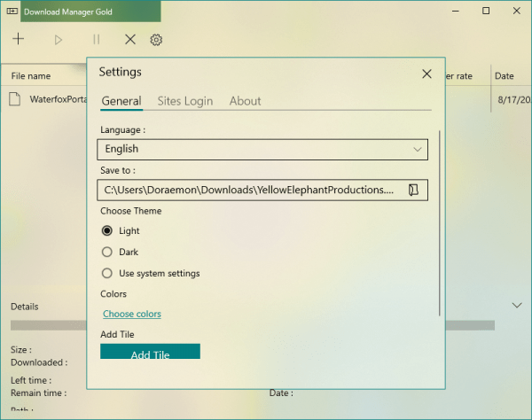Click the Choose colors link

(132, 314)
